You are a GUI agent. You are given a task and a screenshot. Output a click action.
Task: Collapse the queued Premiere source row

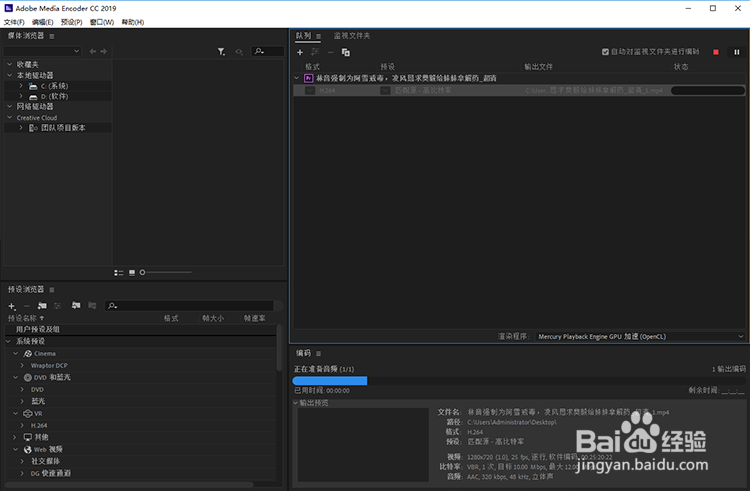pos(297,78)
